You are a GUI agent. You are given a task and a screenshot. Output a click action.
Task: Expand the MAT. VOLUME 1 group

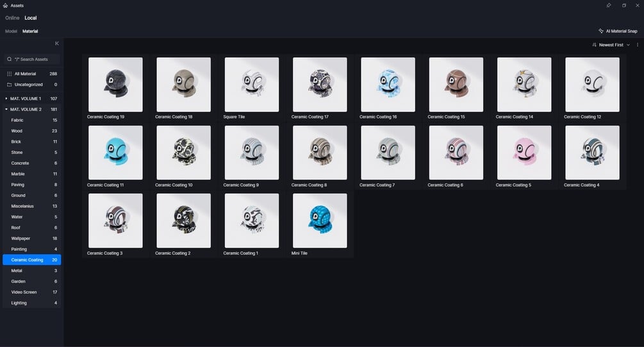pyautogui.click(x=6, y=99)
